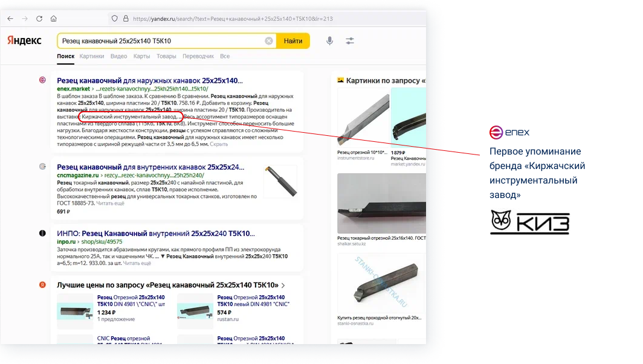Expand Лучшие цены по запросу chevron
Viewport: 643px width, 364px height.
click(x=283, y=285)
